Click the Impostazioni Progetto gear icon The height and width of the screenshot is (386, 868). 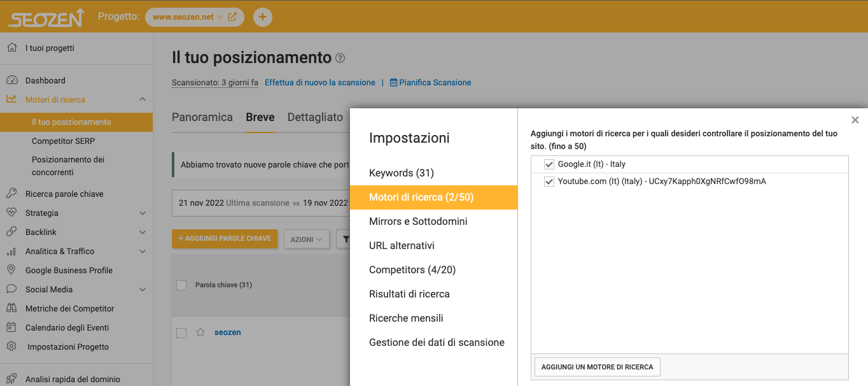tap(11, 347)
